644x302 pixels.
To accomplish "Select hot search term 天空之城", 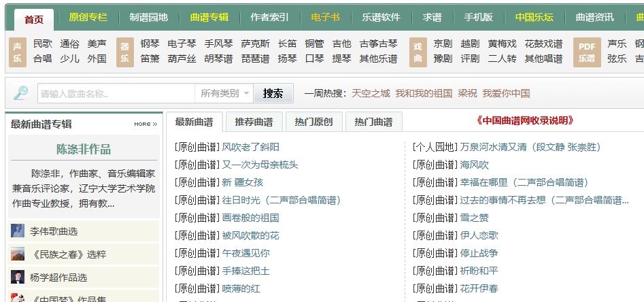I will (x=371, y=93).
